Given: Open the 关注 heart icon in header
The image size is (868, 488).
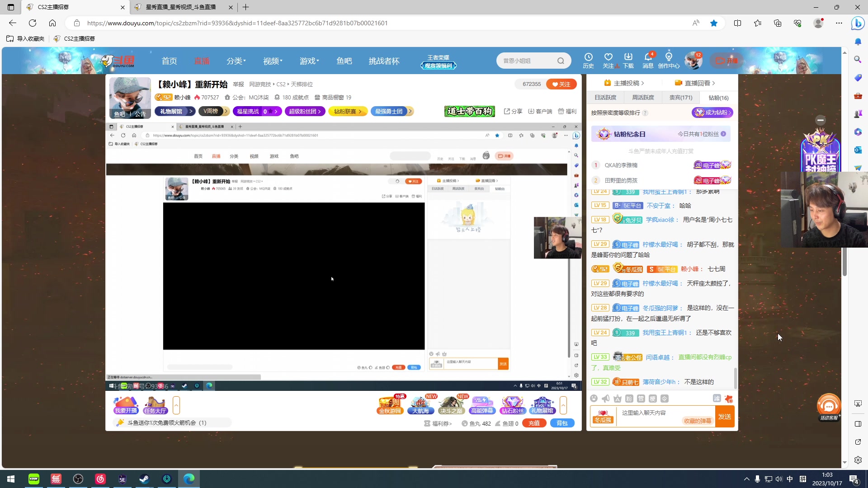Looking at the screenshot, I should tap(609, 60).
